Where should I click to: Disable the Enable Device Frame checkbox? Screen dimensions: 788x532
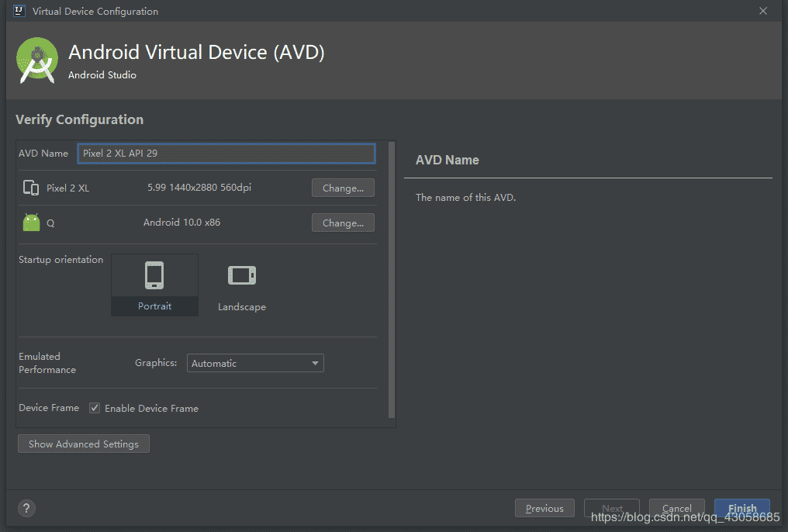click(x=95, y=408)
